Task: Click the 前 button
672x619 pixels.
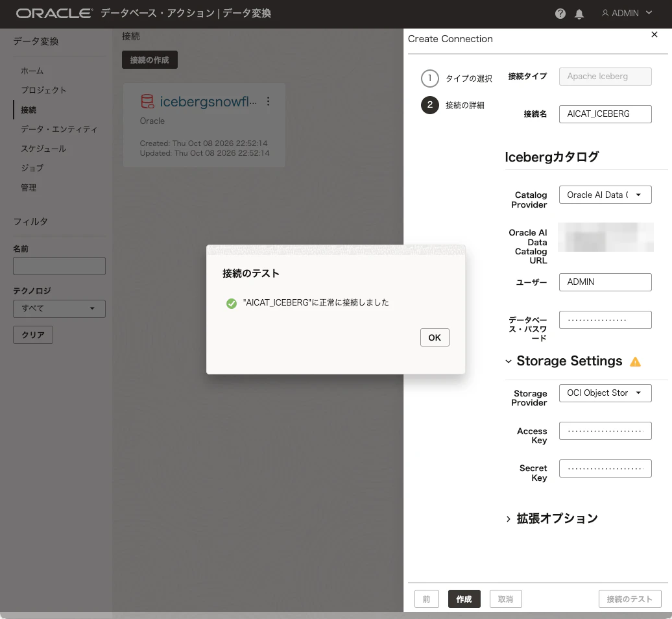Action: click(x=426, y=599)
